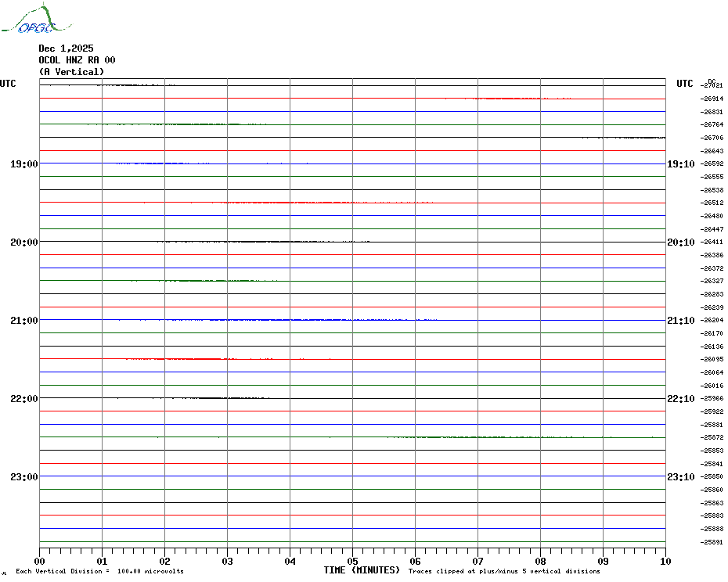Click the right UTC axis label
Viewport: 728px width, 582px height.
point(684,84)
